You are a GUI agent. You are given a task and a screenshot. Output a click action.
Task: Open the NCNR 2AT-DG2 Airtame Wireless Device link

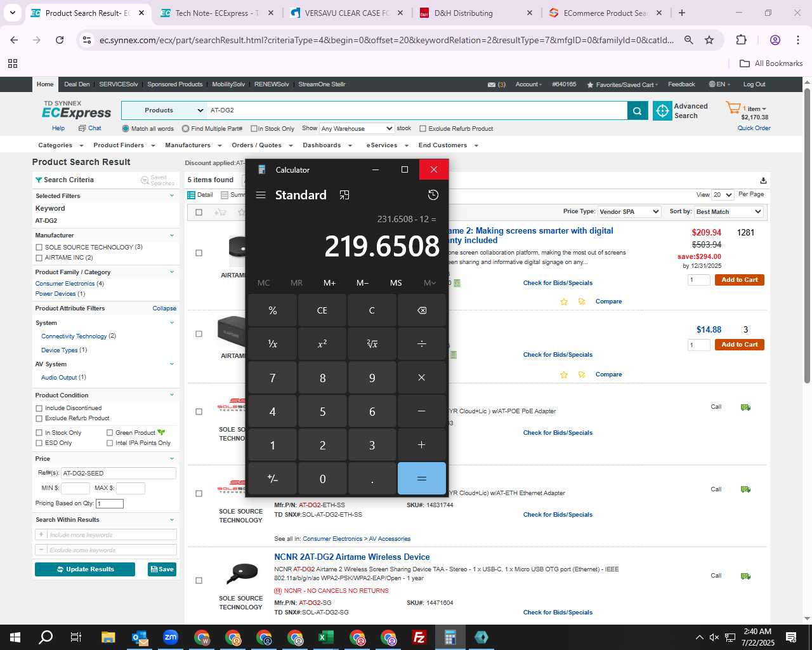tap(352, 557)
